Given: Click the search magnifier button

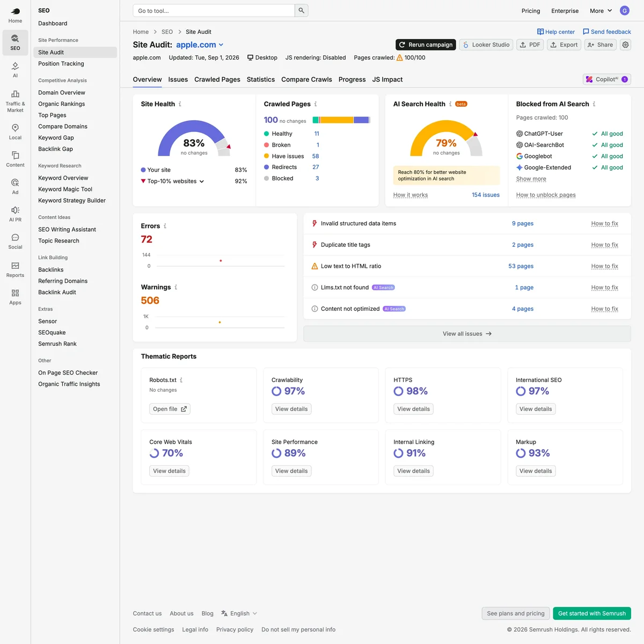Looking at the screenshot, I should click(x=302, y=11).
